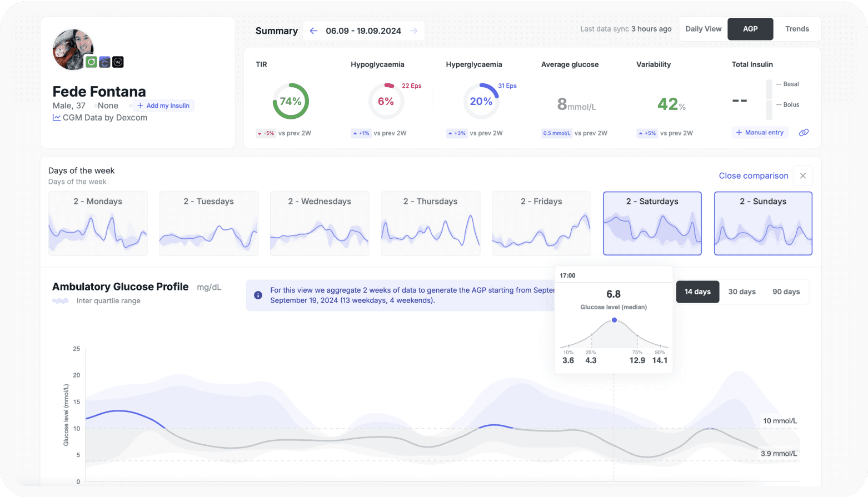Open the Trends tab
Image resolution: width=868 pixels, height=497 pixels.
coord(797,28)
